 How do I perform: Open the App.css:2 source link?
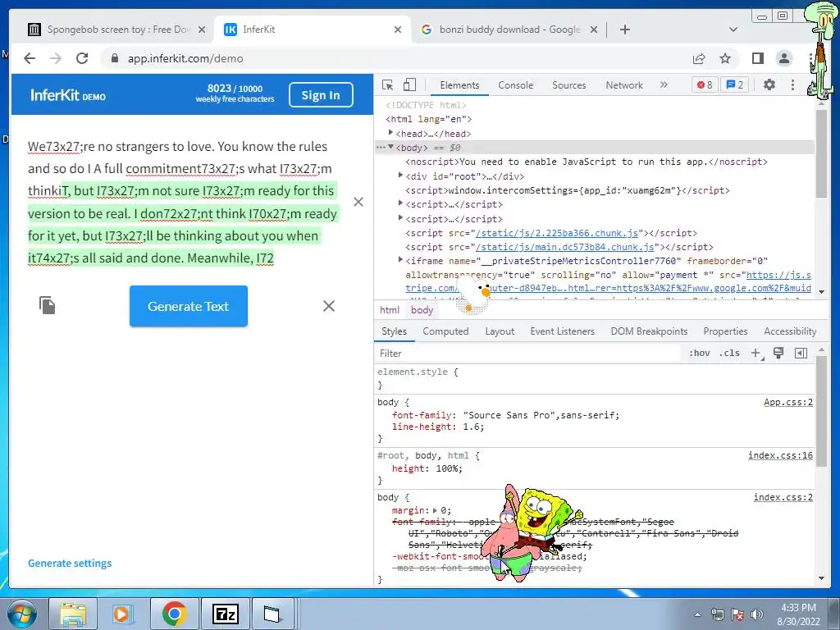788,402
